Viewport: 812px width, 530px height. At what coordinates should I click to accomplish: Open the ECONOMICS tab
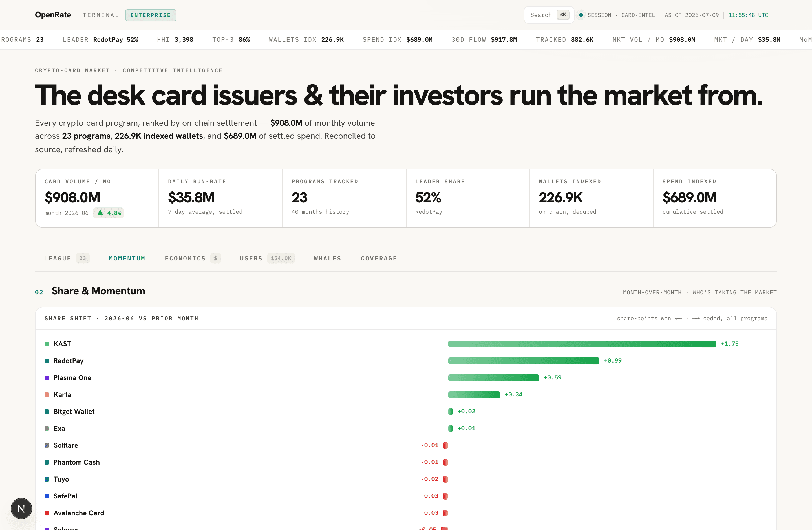point(192,258)
